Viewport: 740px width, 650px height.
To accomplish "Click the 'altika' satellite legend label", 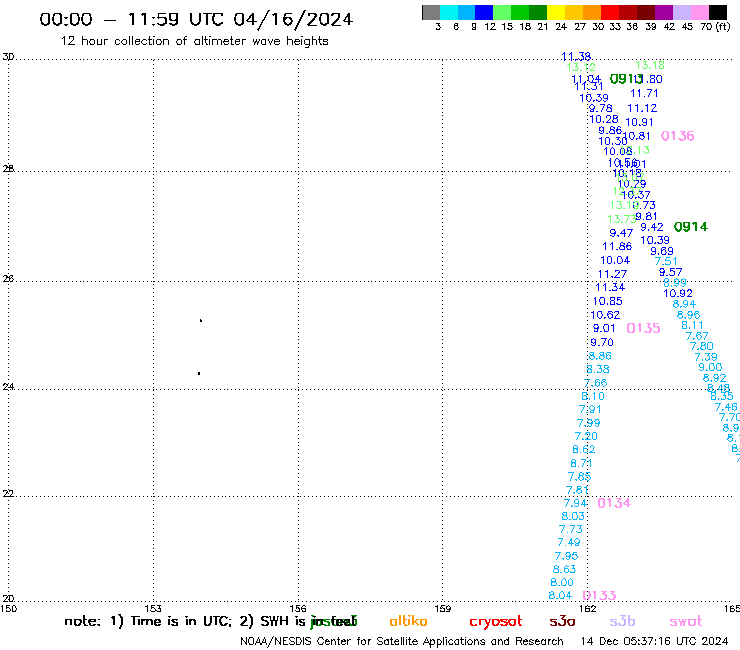I will (x=408, y=621).
